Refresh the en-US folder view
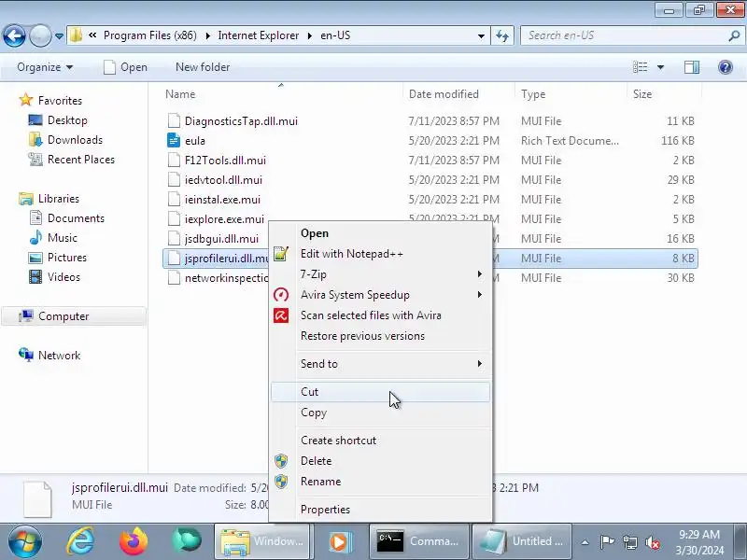 tap(502, 35)
